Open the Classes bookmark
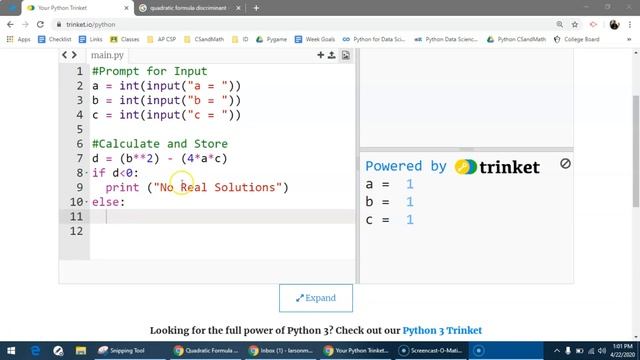Image resolution: width=640 pixels, height=360 pixels. click(125, 39)
